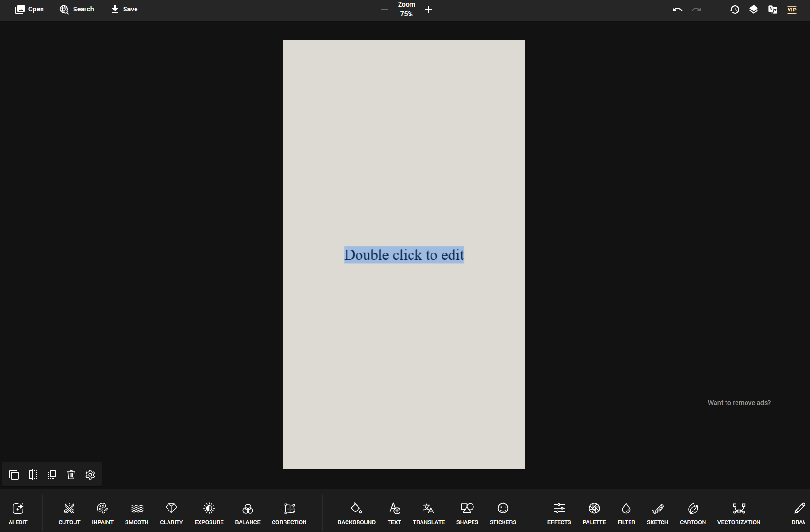Open the Shapes tool
810x532 pixels.
(x=467, y=513)
